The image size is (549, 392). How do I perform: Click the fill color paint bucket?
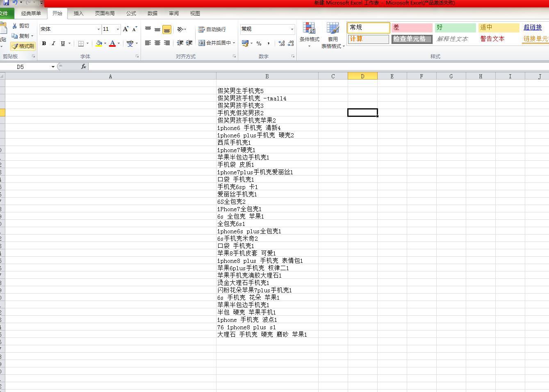[99, 43]
